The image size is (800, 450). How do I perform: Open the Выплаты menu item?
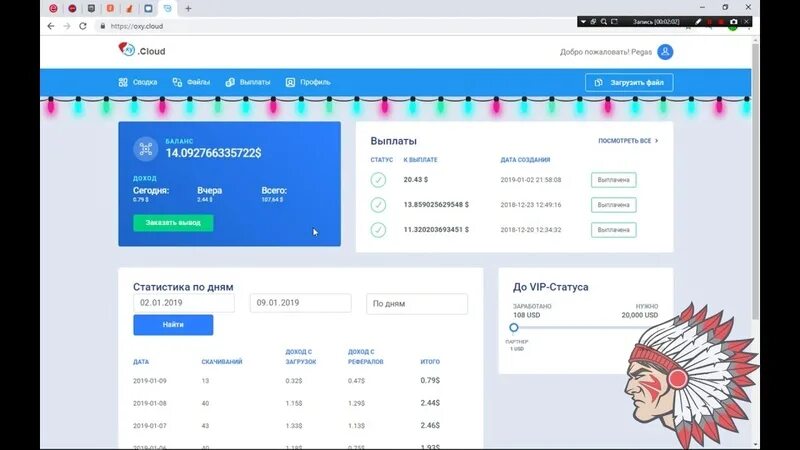[248, 82]
